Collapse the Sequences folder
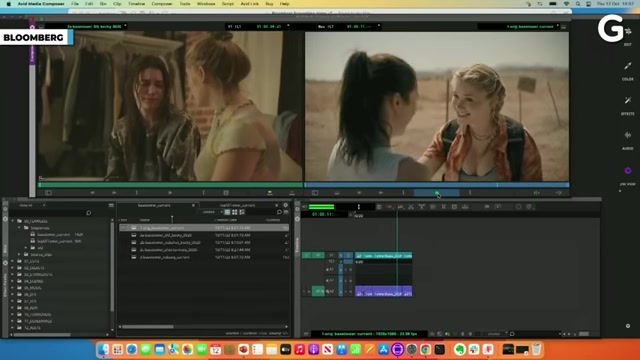 point(20,228)
